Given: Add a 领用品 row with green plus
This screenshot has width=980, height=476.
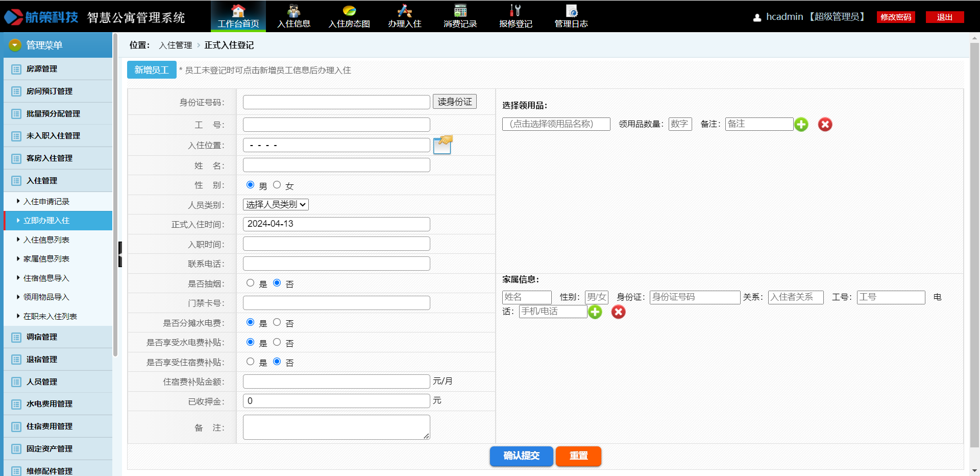Looking at the screenshot, I should [801, 125].
